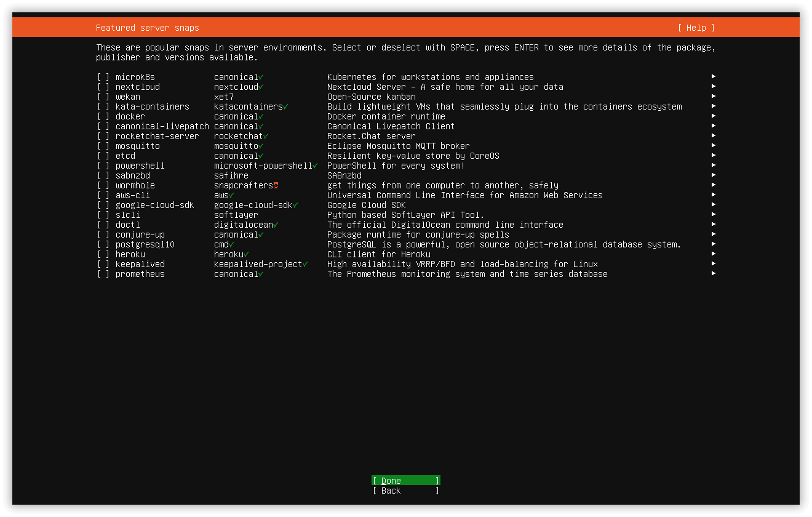This screenshot has width=812, height=517.
Task: Open details arrow for wormhole row
Action: (x=714, y=185)
